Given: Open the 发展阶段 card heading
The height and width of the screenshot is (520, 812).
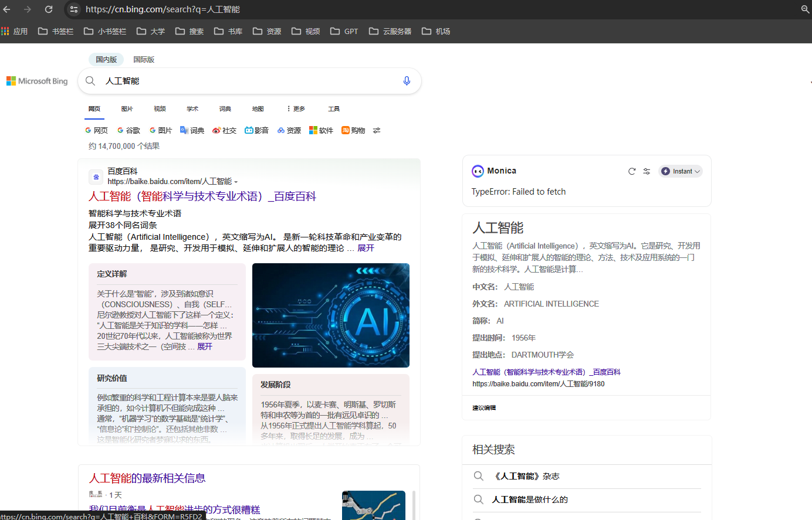Looking at the screenshot, I should [x=276, y=385].
